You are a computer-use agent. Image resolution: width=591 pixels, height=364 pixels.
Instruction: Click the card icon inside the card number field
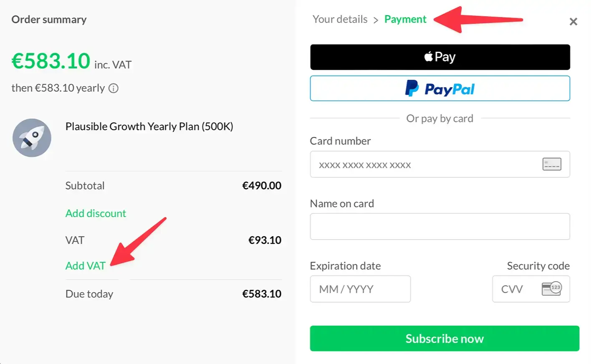coord(551,164)
